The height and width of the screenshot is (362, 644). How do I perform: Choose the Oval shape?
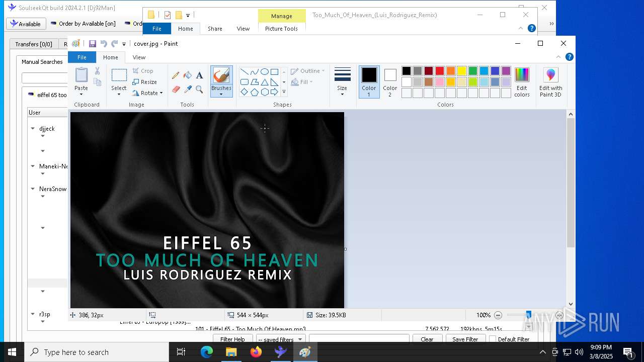click(264, 71)
